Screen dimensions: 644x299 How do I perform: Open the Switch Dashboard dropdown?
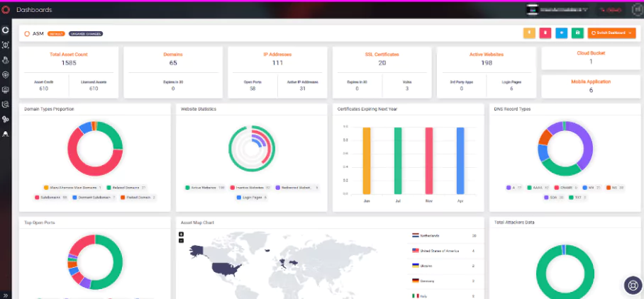click(611, 33)
